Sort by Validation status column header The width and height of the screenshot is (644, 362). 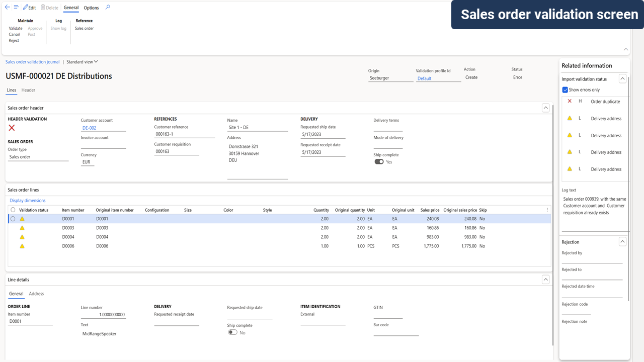point(34,210)
